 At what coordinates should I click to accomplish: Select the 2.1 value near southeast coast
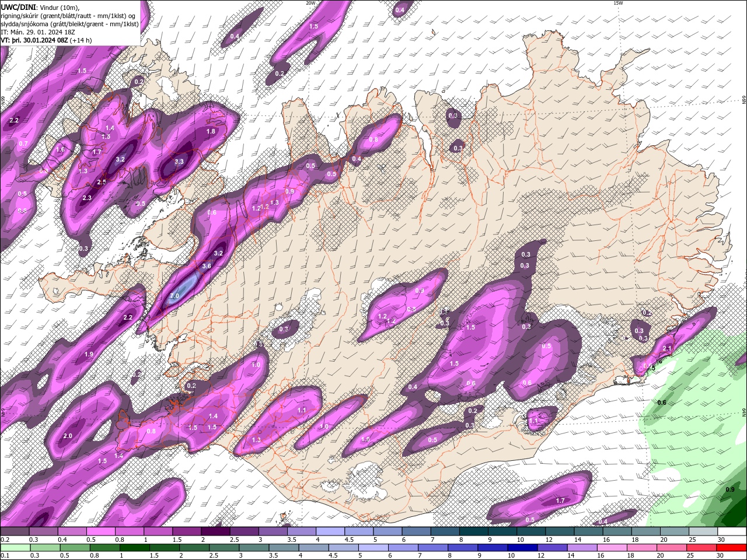click(668, 349)
